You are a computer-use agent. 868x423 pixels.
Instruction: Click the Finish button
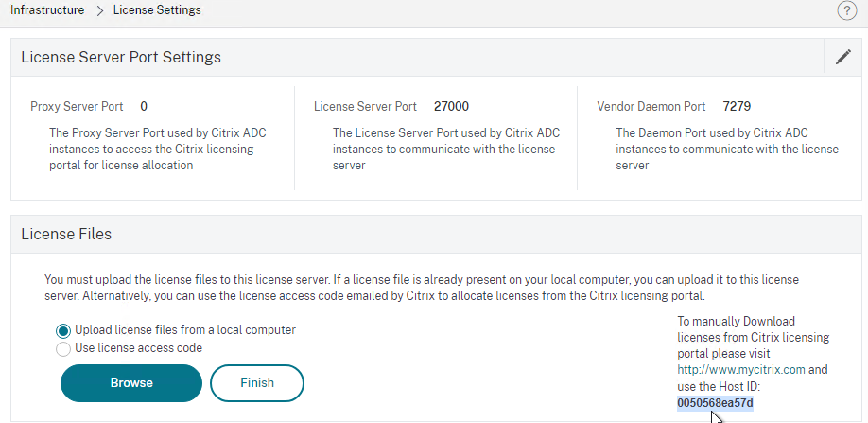point(257,382)
